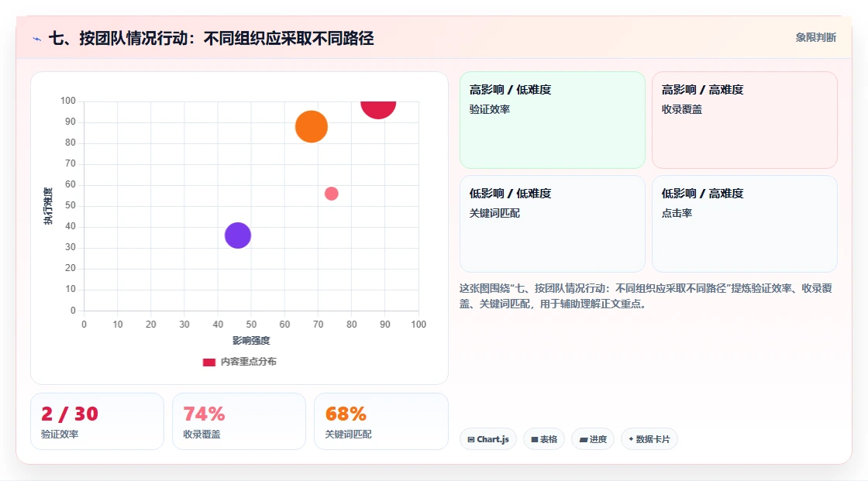The width and height of the screenshot is (868, 481).
Task: Click the 点击率 text in the quadrant card
Action: click(x=677, y=213)
